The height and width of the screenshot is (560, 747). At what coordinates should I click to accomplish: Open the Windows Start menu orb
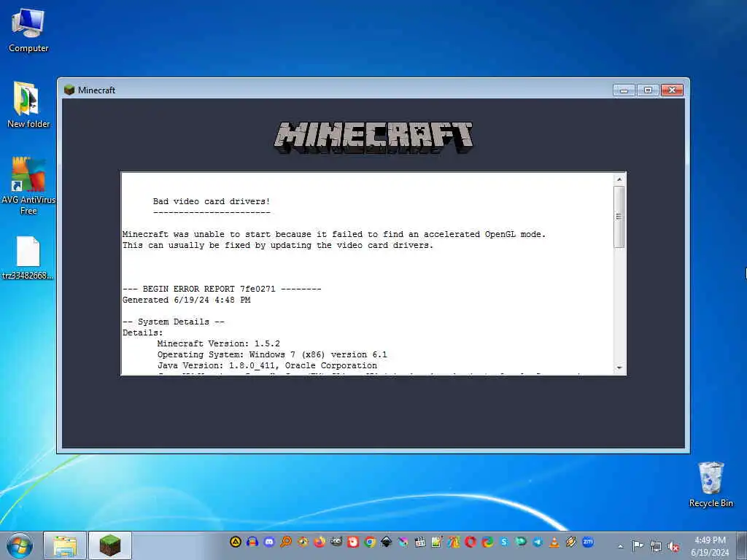point(20,545)
